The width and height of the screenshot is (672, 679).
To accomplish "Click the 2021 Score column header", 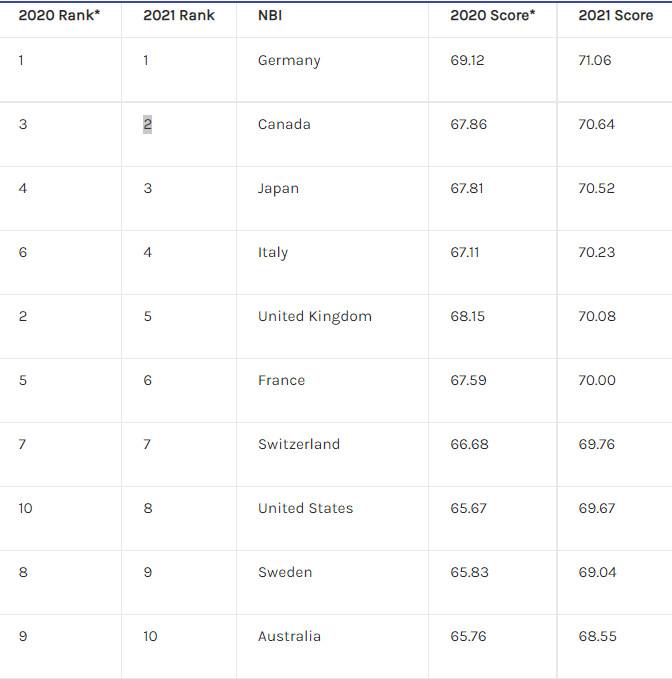I will tap(616, 15).
